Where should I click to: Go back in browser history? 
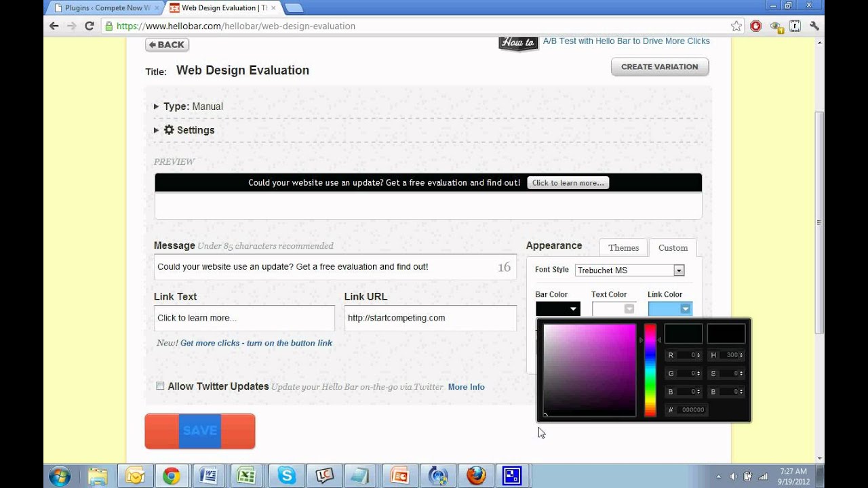(x=54, y=26)
